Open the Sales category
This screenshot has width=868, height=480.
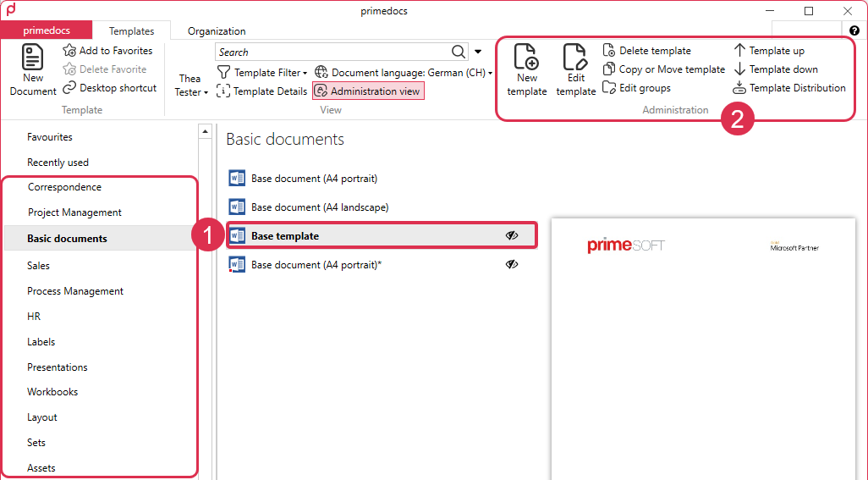click(x=38, y=266)
